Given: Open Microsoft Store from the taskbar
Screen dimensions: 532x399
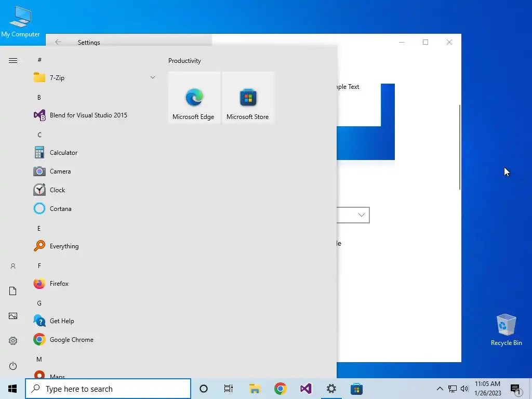Looking at the screenshot, I should (356, 389).
